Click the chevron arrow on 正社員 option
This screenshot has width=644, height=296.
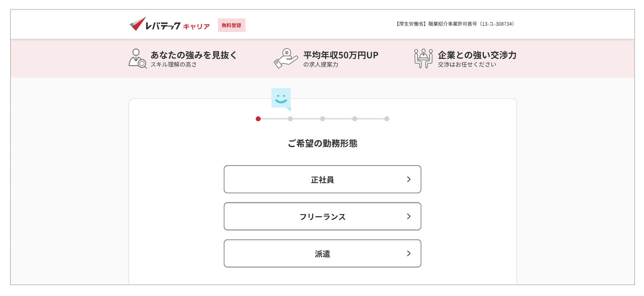click(408, 179)
